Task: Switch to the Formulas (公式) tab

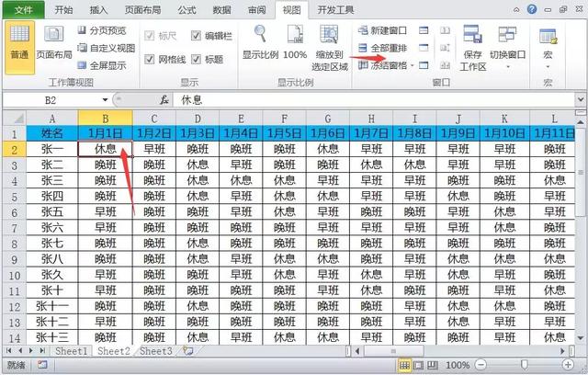Action: pyautogui.click(x=187, y=10)
